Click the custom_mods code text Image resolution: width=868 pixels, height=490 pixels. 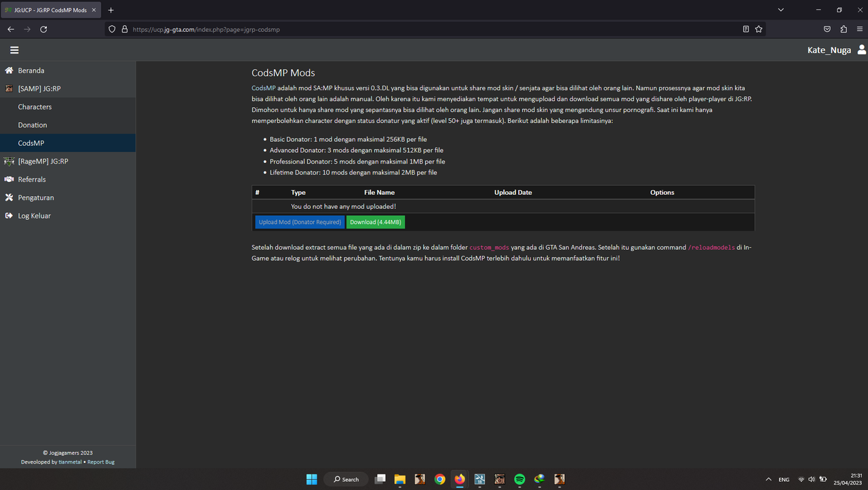click(489, 248)
